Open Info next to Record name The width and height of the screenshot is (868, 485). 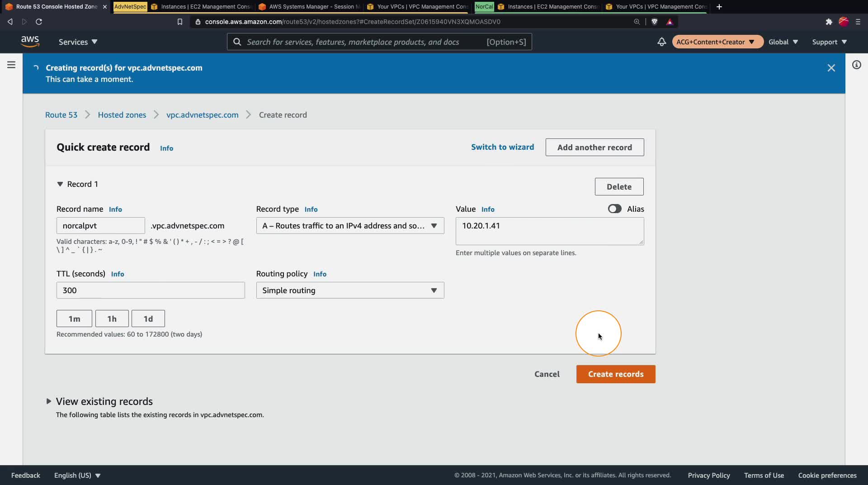point(115,209)
